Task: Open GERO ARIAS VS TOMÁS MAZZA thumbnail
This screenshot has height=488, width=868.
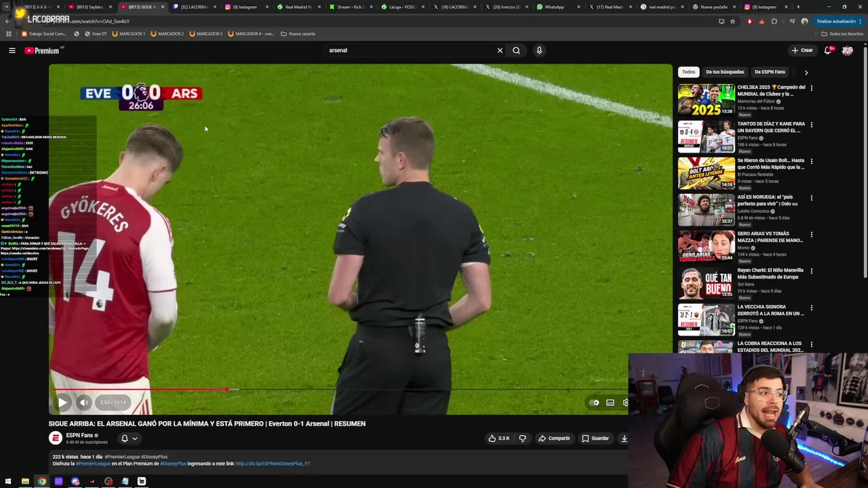Action: [706, 246]
